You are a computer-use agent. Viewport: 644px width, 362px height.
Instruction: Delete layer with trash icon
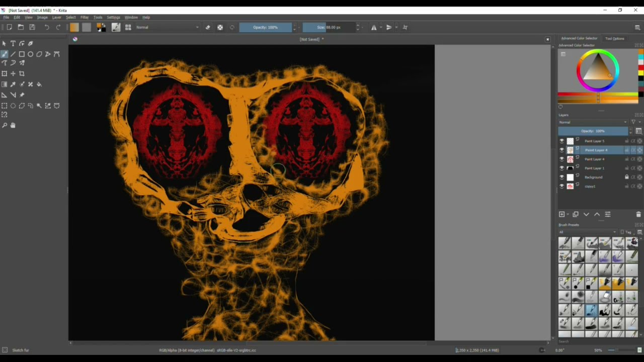pos(638,214)
